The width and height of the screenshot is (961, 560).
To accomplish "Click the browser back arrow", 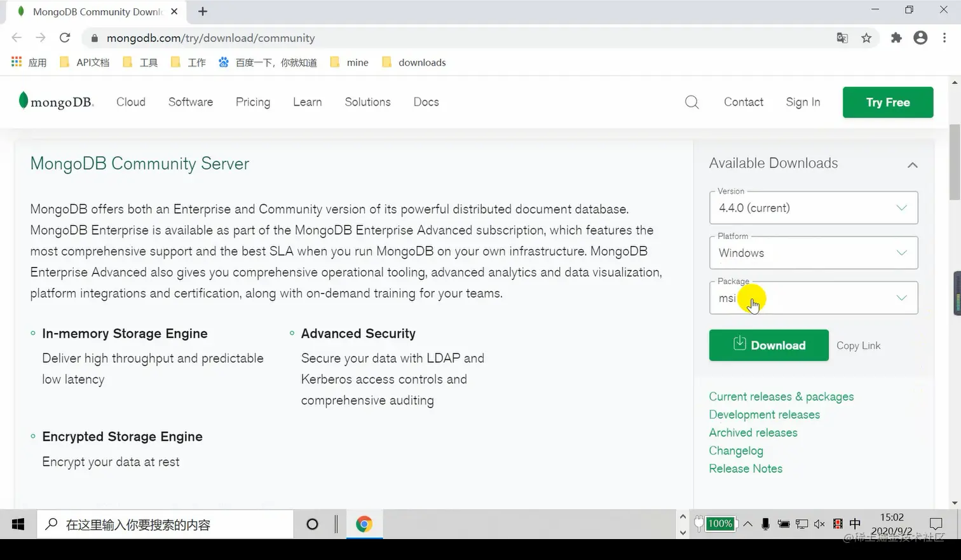I will [x=17, y=38].
